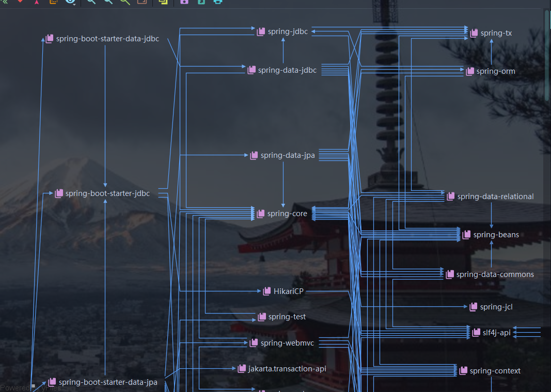
Task: Select the spring-data-jpa node
Action: 282,155
